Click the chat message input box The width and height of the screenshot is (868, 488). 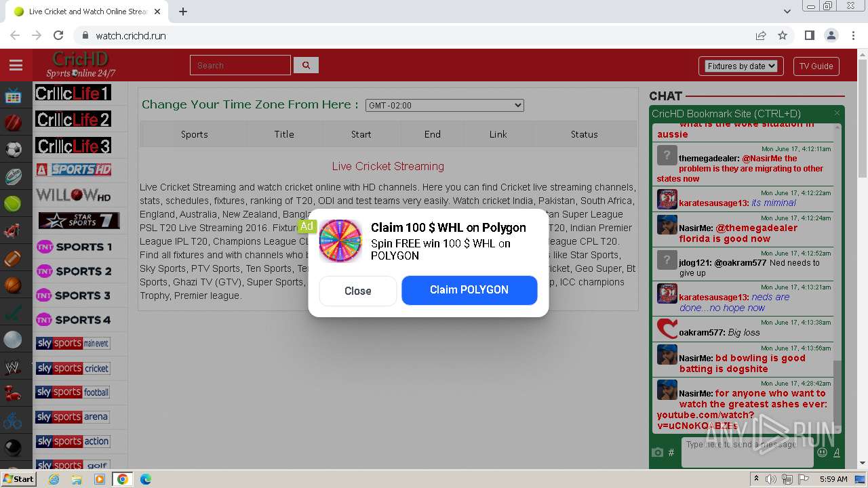[747, 451]
